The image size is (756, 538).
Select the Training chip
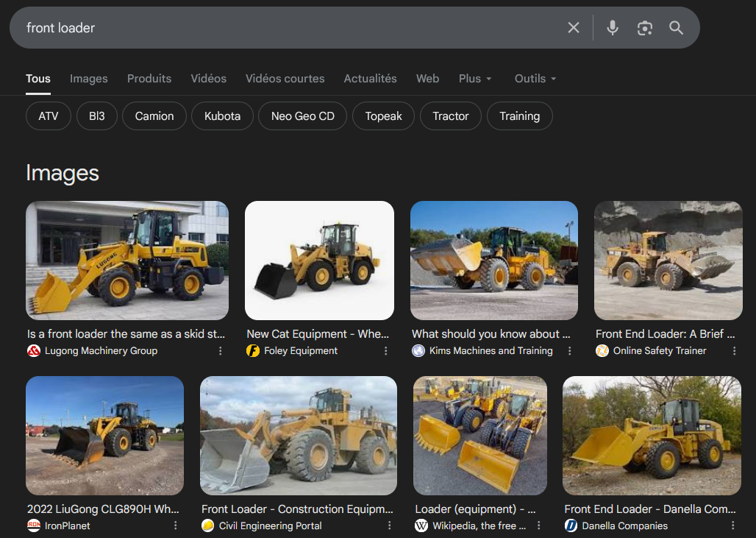(520, 116)
